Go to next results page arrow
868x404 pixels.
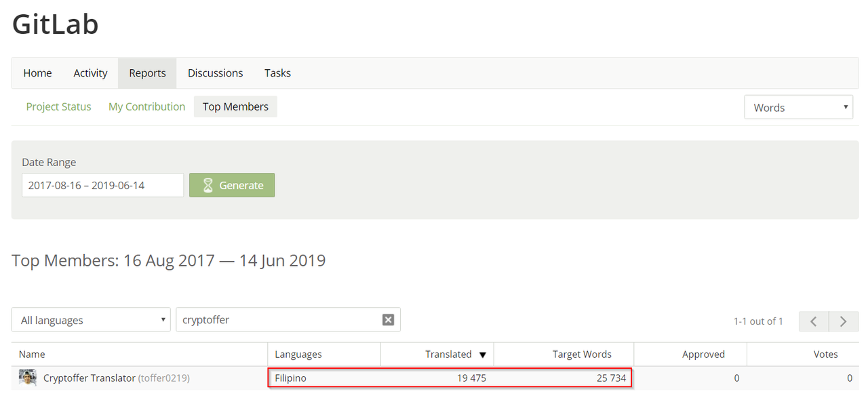[843, 321]
